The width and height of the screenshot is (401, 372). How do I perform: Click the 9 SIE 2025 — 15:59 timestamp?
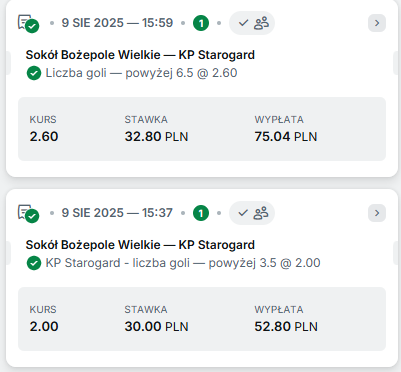click(x=117, y=23)
